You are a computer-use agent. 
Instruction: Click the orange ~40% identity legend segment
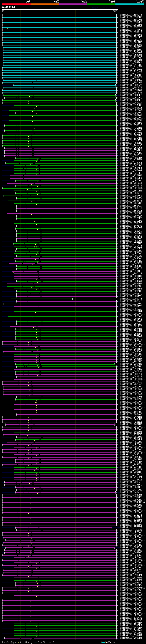[x=45, y=4]
